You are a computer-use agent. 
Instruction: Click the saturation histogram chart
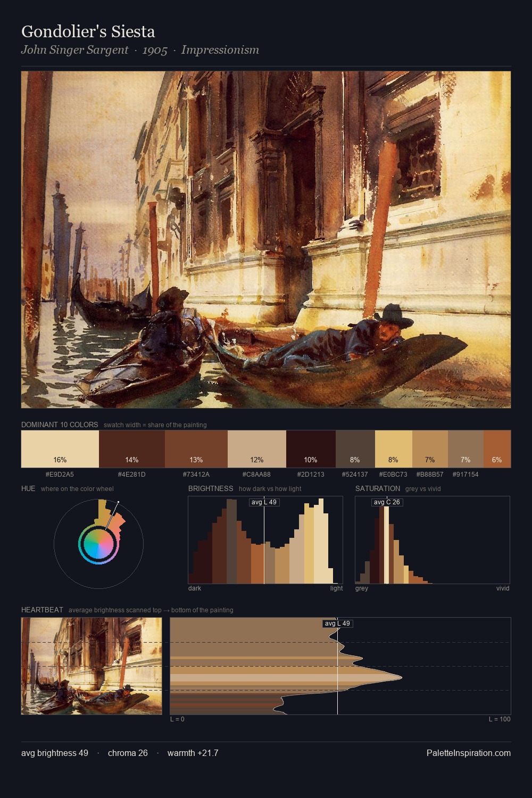[433, 540]
